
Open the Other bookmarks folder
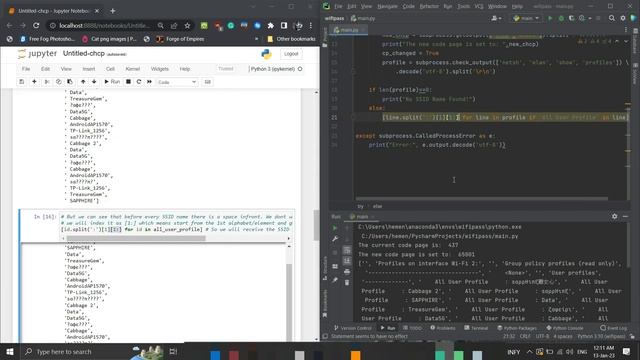point(291,39)
